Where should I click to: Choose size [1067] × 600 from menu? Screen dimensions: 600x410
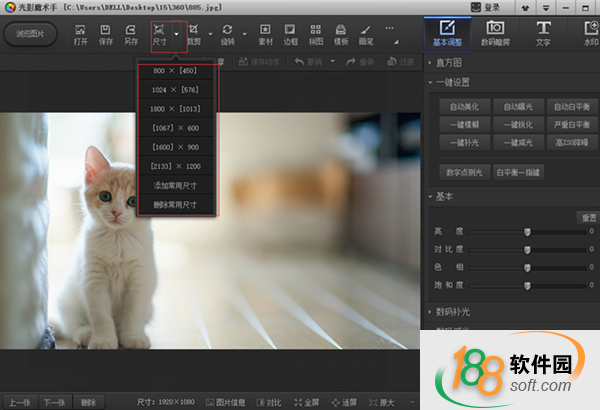[175, 128]
